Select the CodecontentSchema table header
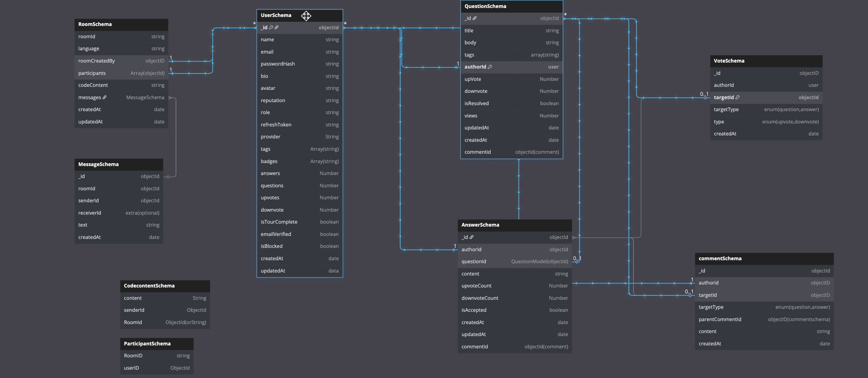868x378 pixels. tap(164, 286)
